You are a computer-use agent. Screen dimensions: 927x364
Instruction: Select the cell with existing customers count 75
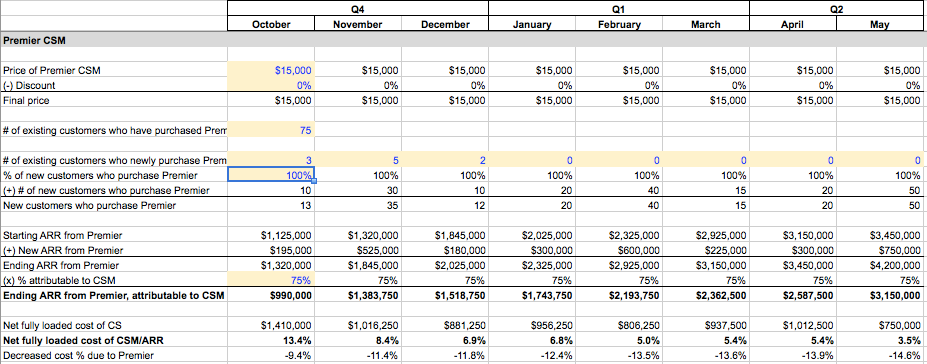271,131
